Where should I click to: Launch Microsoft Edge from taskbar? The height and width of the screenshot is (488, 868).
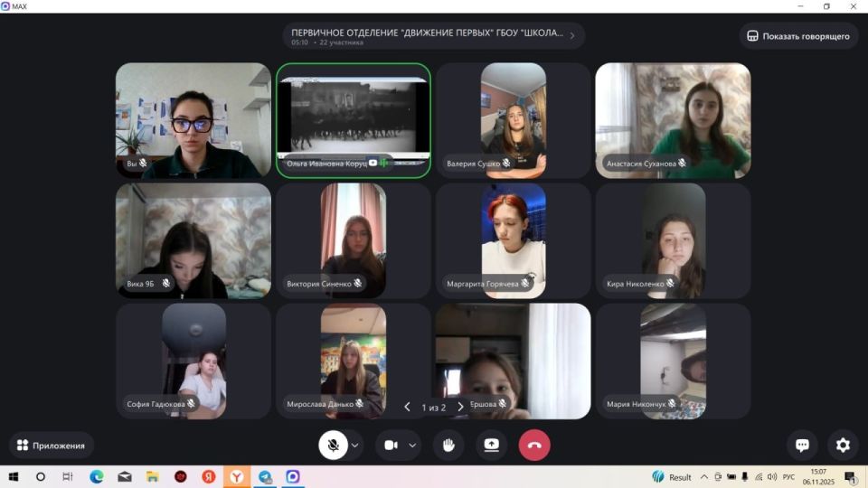[97, 476]
